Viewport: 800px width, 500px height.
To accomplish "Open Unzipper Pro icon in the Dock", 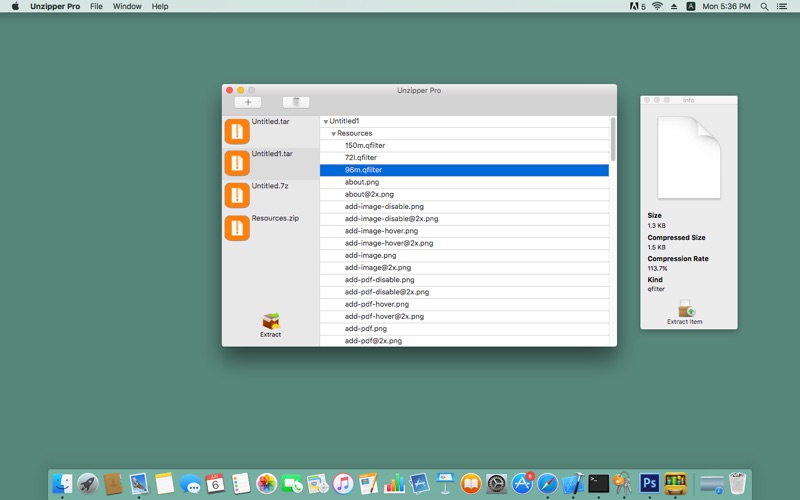I will pyautogui.click(x=674, y=483).
